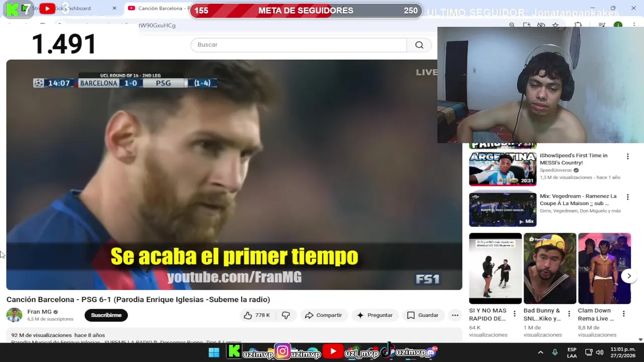Open the clock showing 11:01 p.m.
Viewport: 644px width, 362px height.
[623, 352]
